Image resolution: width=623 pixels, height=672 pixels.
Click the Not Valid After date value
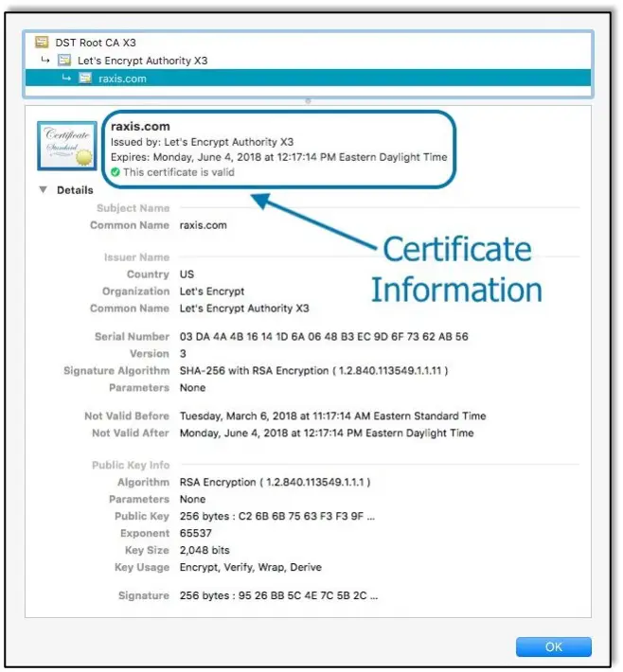(x=327, y=433)
